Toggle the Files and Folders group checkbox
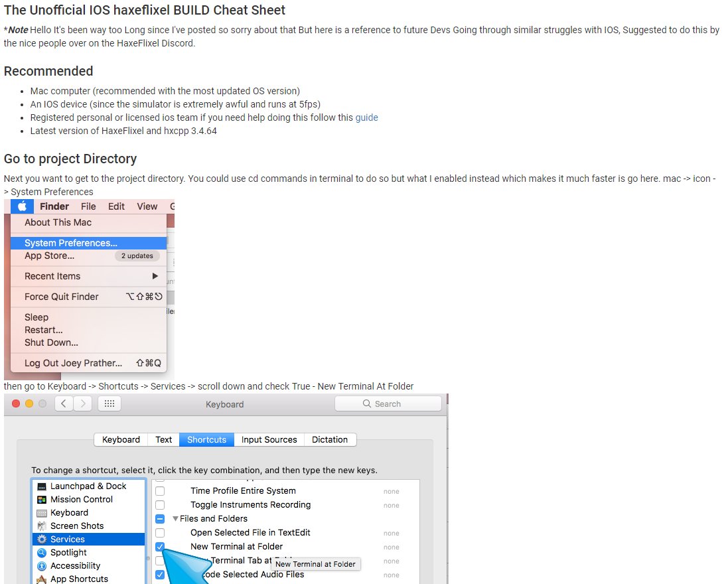The width and height of the screenshot is (728, 584). click(160, 519)
